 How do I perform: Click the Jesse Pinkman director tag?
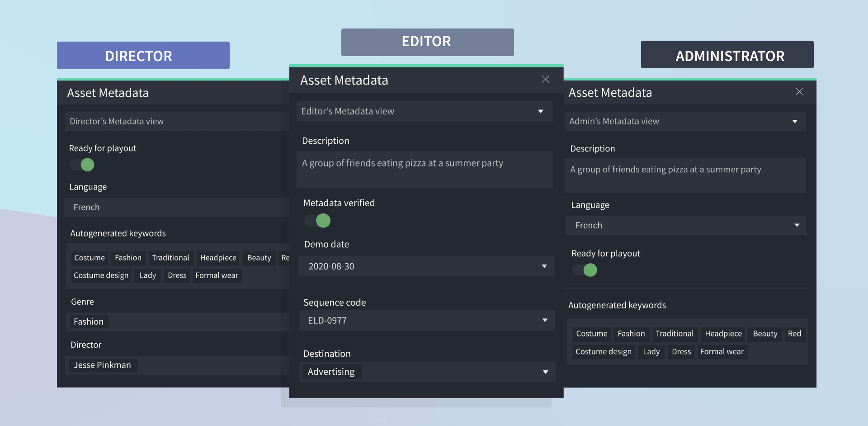click(102, 365)
